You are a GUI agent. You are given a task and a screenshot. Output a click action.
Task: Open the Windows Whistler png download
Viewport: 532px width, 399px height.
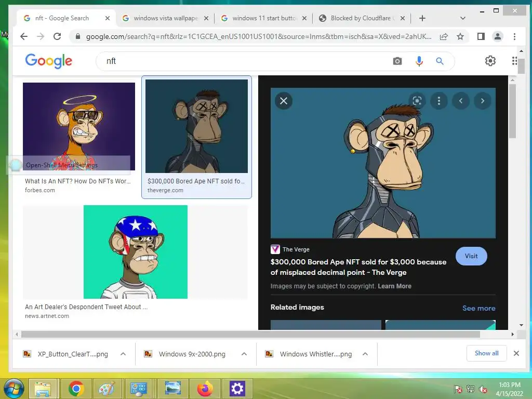tap(309, 354)
